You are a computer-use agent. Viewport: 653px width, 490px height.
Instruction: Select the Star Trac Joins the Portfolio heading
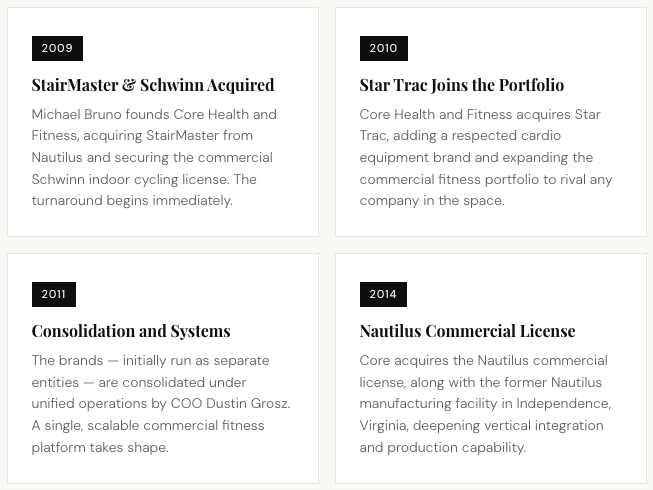461,85
